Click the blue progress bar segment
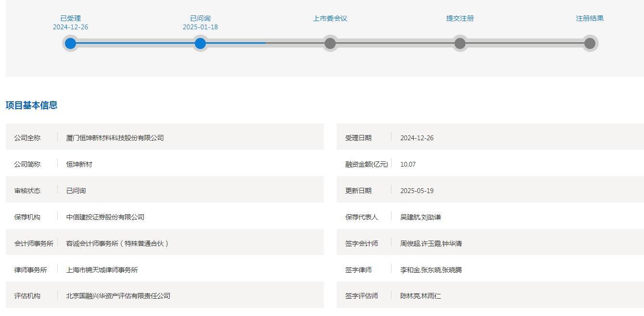This screenshot has height=316, width=644. 135,43
